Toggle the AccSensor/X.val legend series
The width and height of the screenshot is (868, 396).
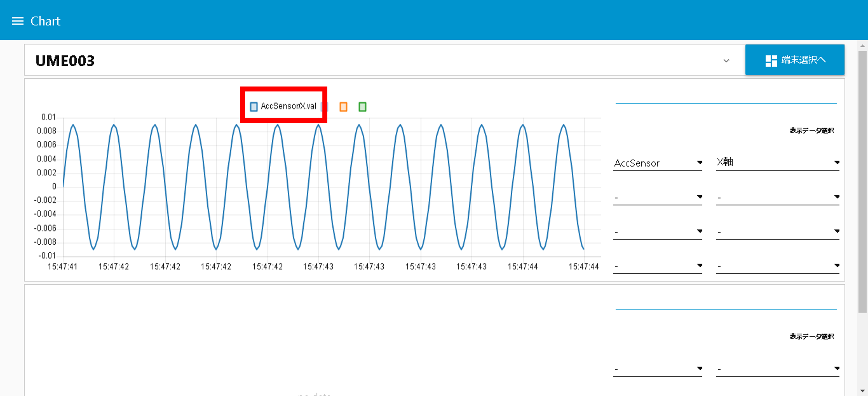pyautogui.click(x=283, y=106)
